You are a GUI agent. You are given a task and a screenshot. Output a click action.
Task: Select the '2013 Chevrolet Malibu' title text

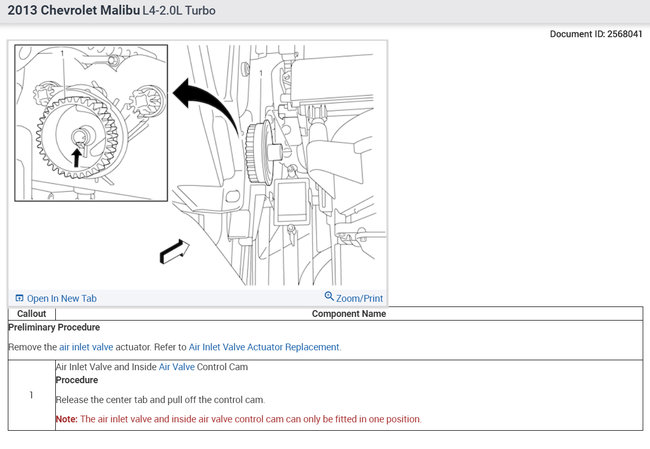pos(74,10)
